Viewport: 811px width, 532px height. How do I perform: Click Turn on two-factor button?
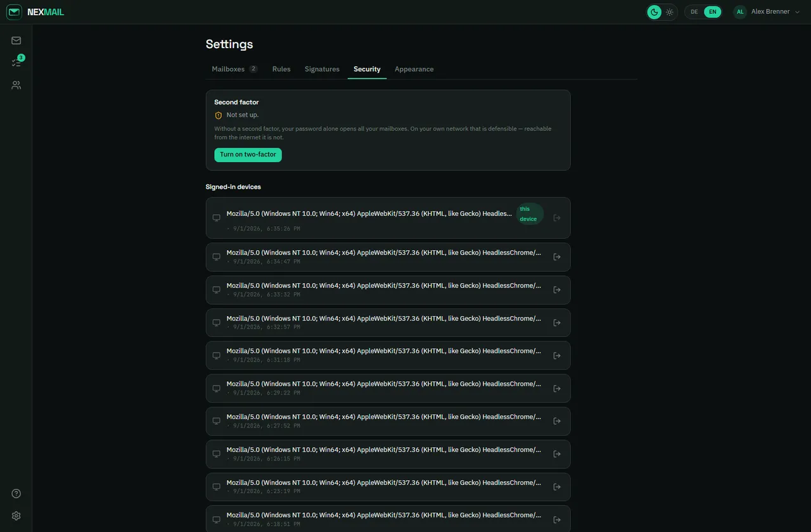point(248,155)
